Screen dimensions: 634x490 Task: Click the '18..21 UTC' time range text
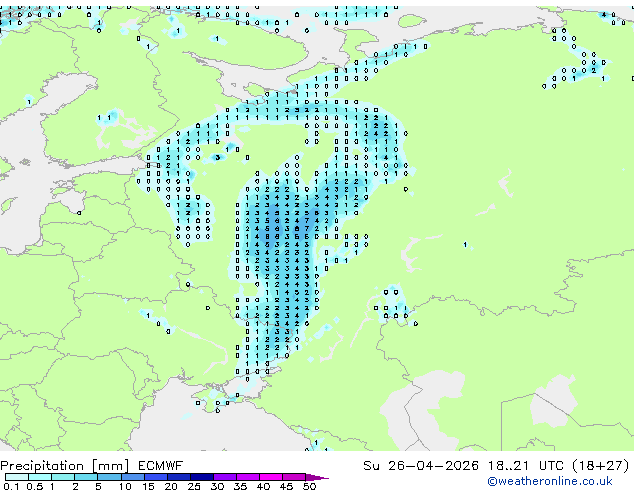tap(526, 466)
